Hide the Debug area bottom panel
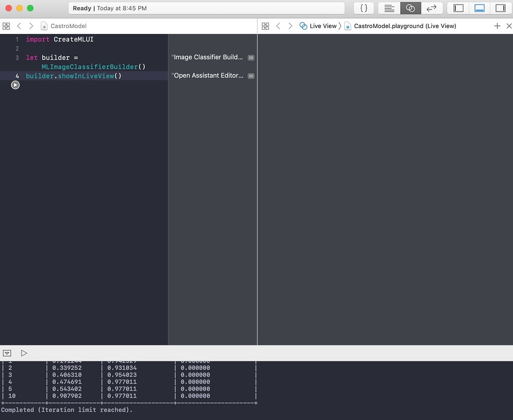Viewport: 513px width, 420px height. (x=479, y=8)
